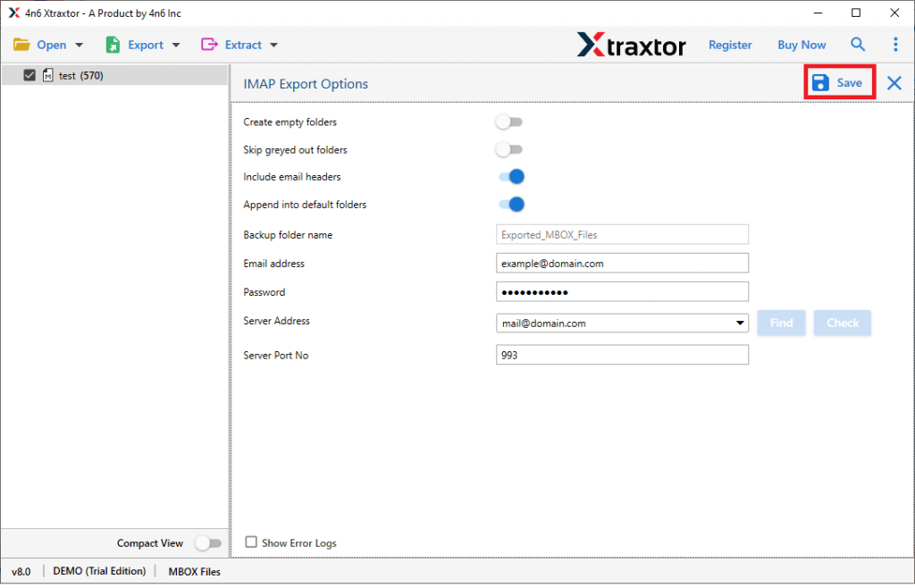Image resolution: width=915 pixels, height=588 pixels.
Task: Check the Show Error Logs checkbox
Action: click(x=251, y=542)
